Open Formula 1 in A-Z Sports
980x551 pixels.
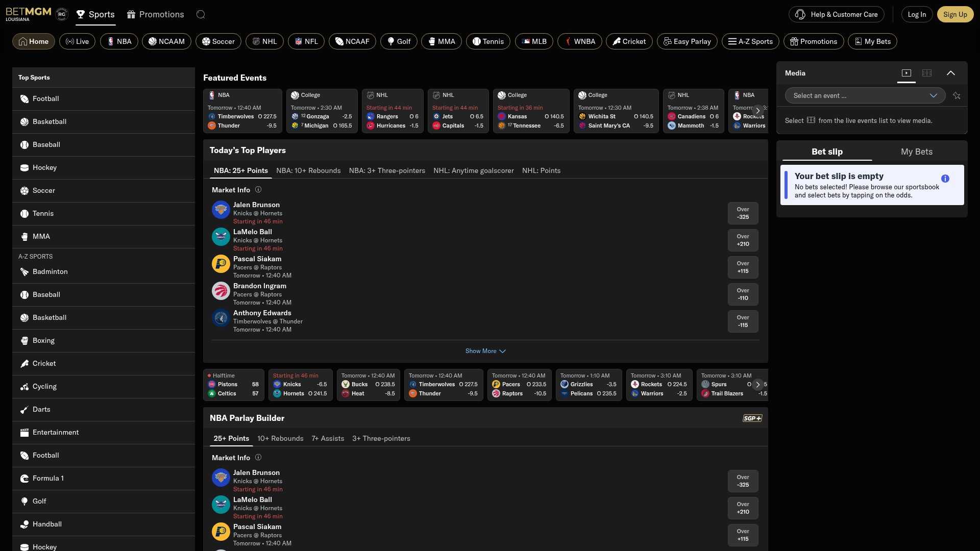[104, 479]
